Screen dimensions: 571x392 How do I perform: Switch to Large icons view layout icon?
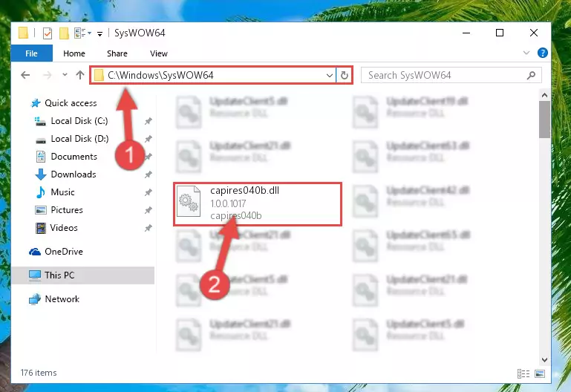click(540, 373)
